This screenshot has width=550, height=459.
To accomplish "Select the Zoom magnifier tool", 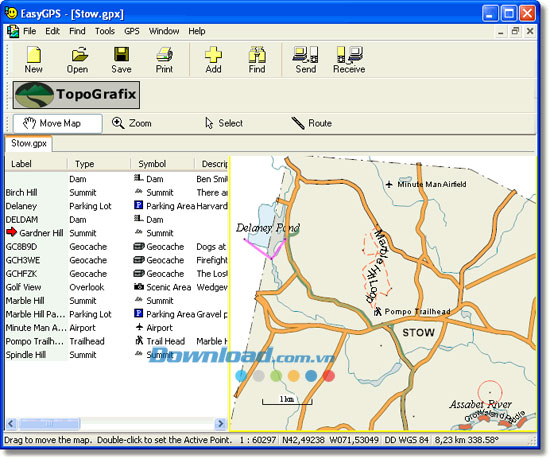I will pyautogui.click(x=132, y=123).
